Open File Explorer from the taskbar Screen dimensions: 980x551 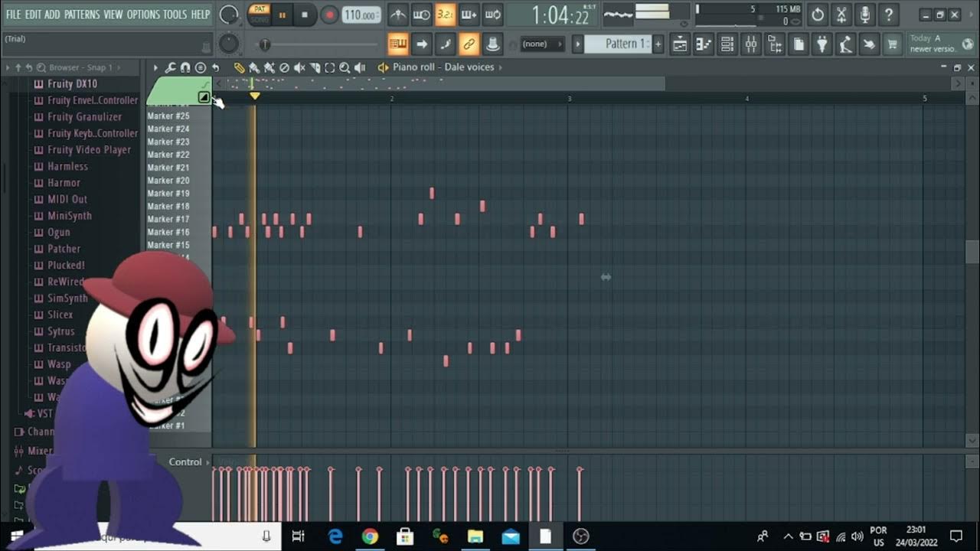tap(475, 536)
